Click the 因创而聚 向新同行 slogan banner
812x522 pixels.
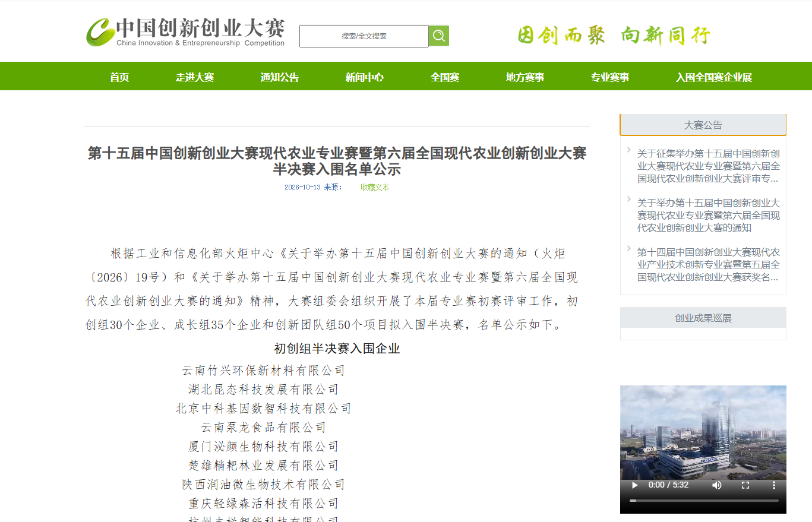pyautogui.click(x=614, y=35)
